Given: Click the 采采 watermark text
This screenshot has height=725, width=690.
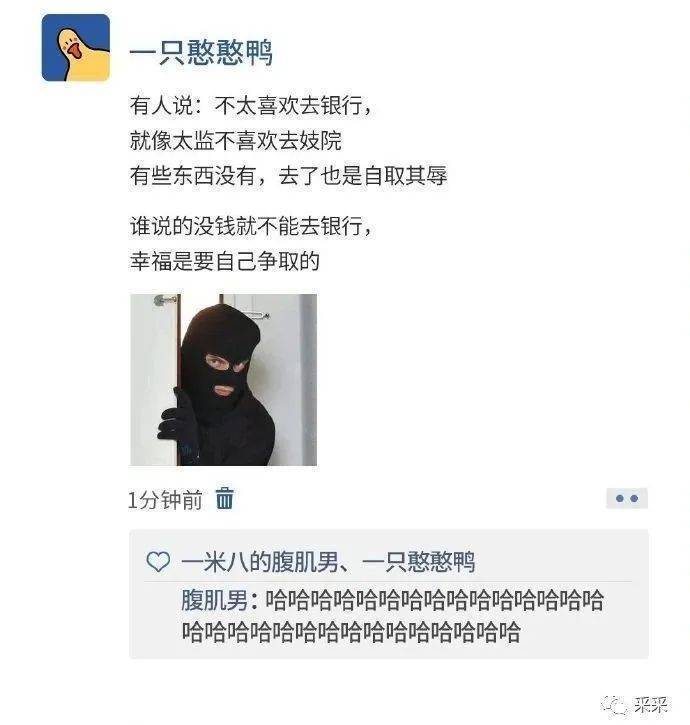Looking at the screenshot, I should tap(650, 705).
